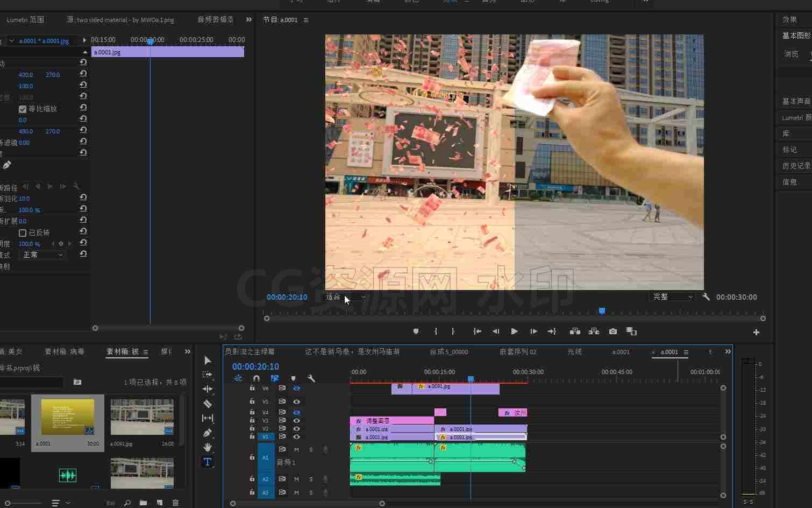Toggle V6 track output eye
812x508 pixels.
[296, 388]
